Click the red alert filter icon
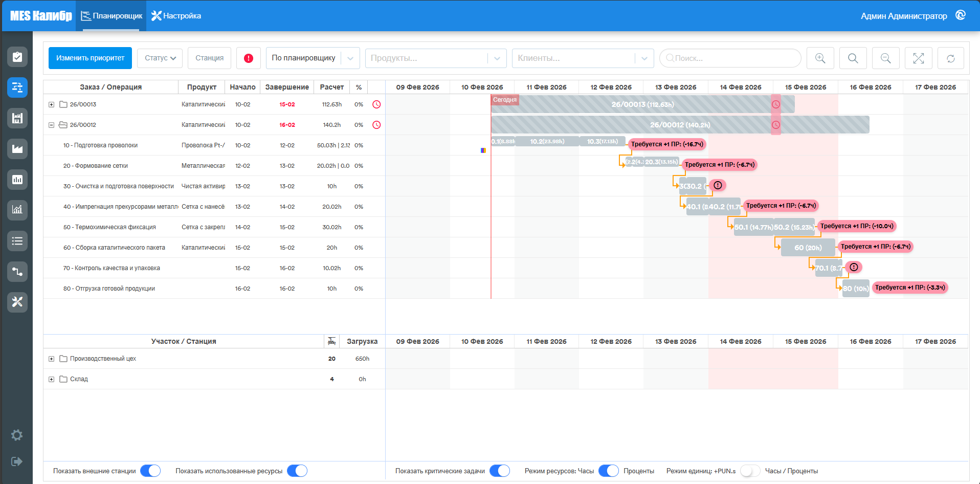 pos(249,58)
